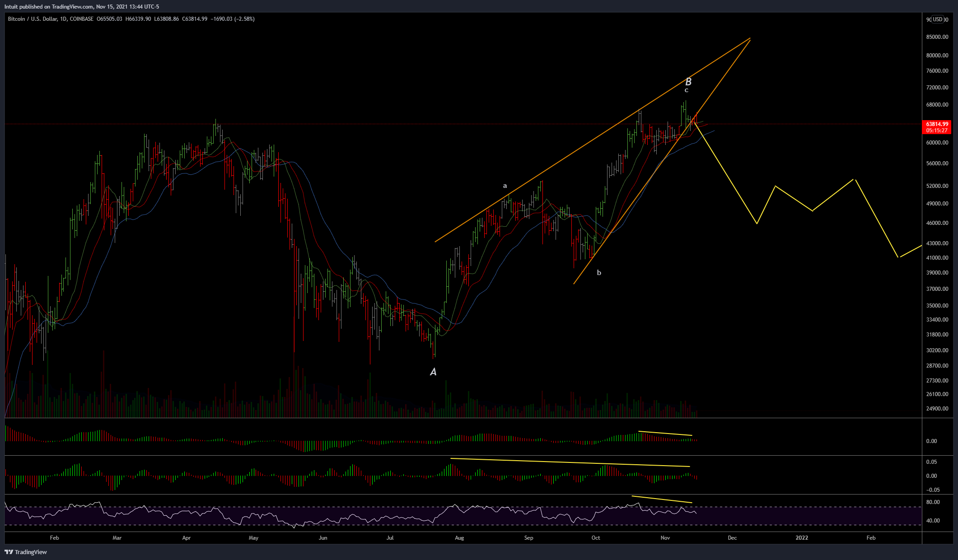This screenshot has height=560, width=958.
Task: Click the 28700.00 price axis label
Action: pos(937,366)
